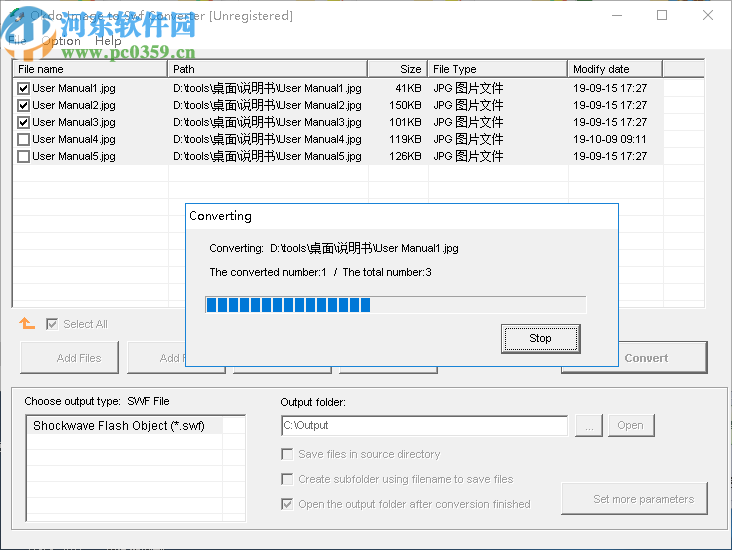Enable Create subfolder using filename option

[x=287, y=479]
